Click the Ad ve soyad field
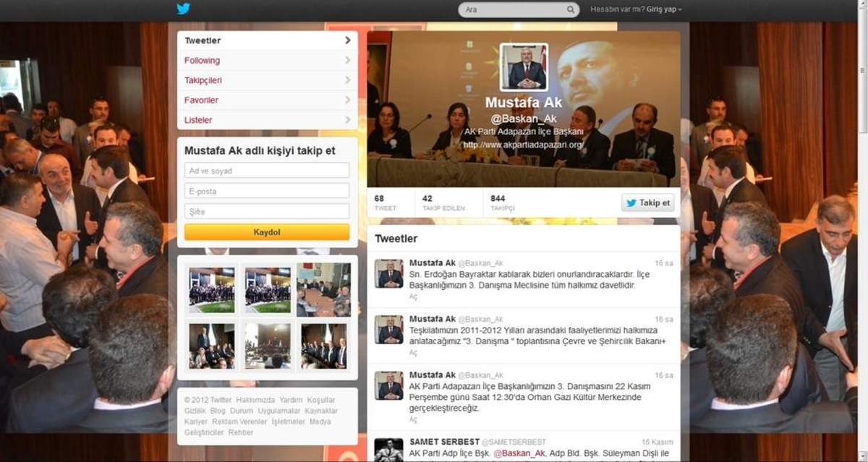This screenshot has height=462, width=868. [267, 171]
